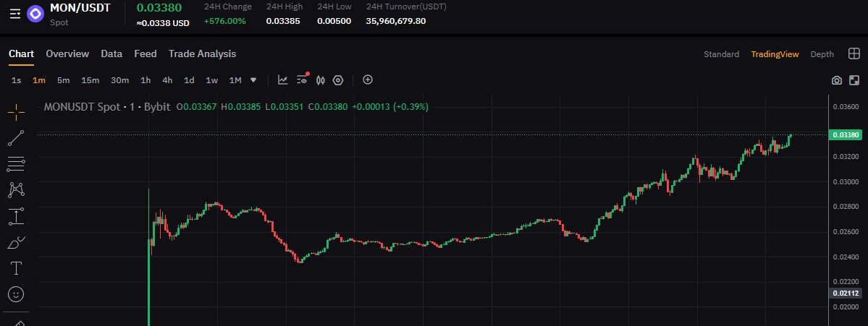This screenshot has height=326, width=868.
Task: Open the emoji sticker tool
Action: [16, 294]
